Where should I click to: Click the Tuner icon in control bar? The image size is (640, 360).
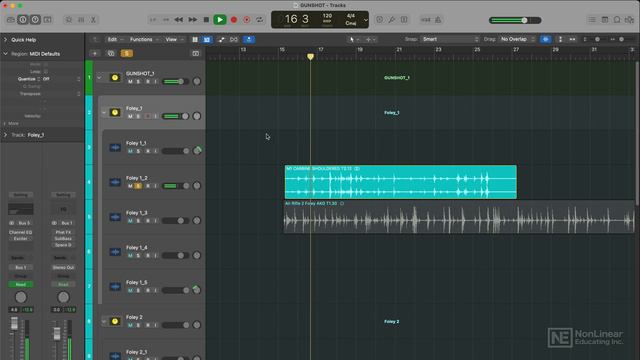tap(391, 20)
